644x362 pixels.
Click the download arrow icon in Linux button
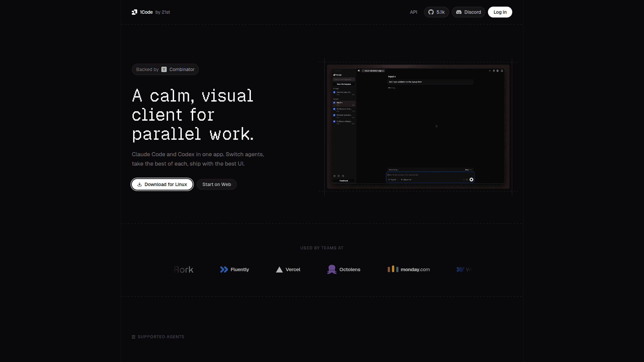pyautogui.click(x=140, y=184)
